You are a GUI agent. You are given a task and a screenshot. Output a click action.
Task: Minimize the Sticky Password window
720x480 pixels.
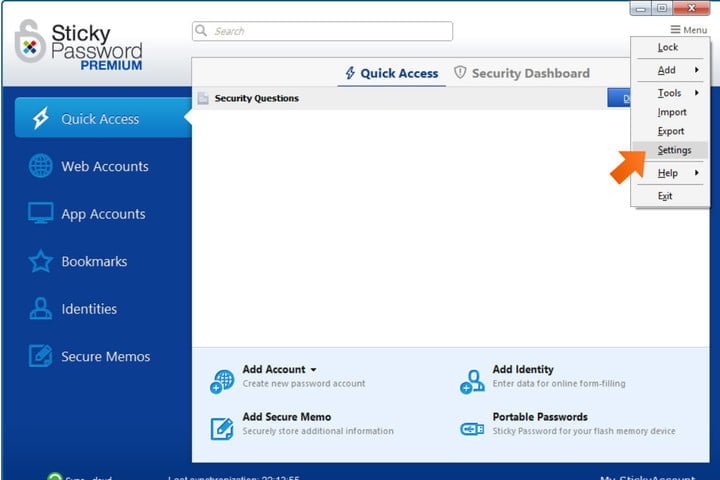pos(641,8)
